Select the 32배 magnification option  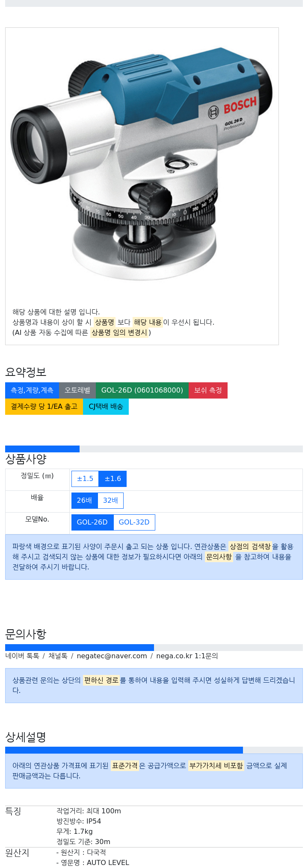110,501
